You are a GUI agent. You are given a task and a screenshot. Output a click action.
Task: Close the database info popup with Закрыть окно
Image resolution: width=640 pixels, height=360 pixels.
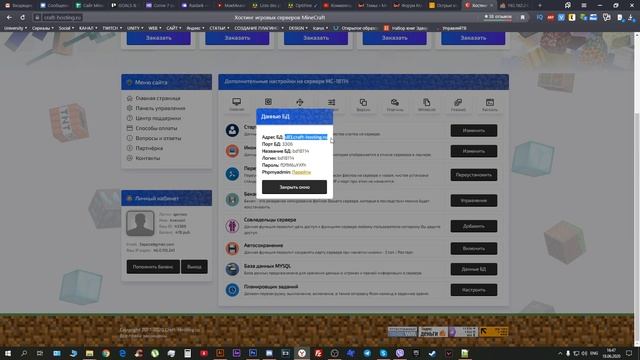coord(294,187)
